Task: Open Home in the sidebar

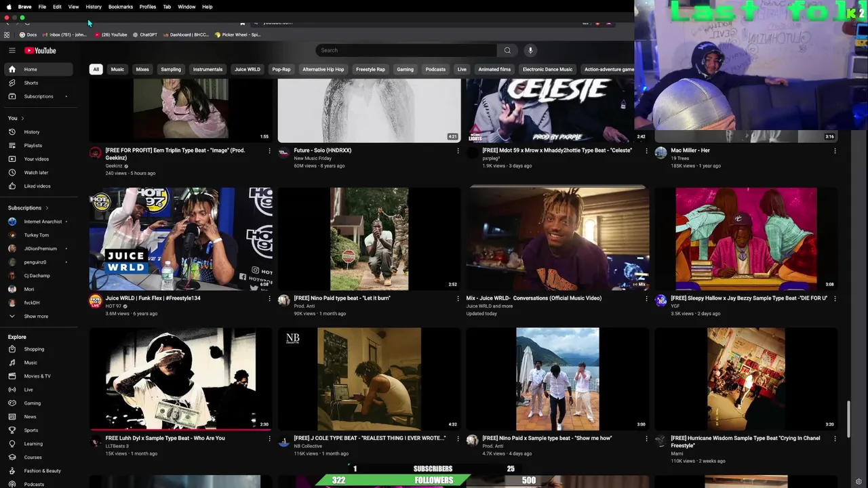Action: (38, 69)
